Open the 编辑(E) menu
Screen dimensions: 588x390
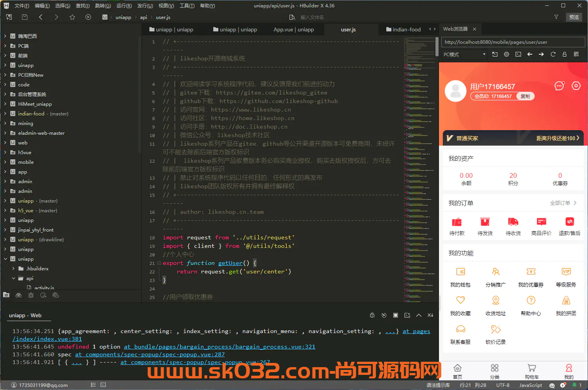pyautogui.click(x=42, y=5)
